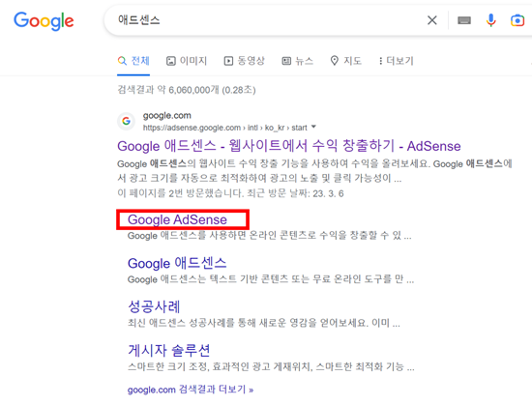Click the google.com site name text

click(x=167, y=116)
